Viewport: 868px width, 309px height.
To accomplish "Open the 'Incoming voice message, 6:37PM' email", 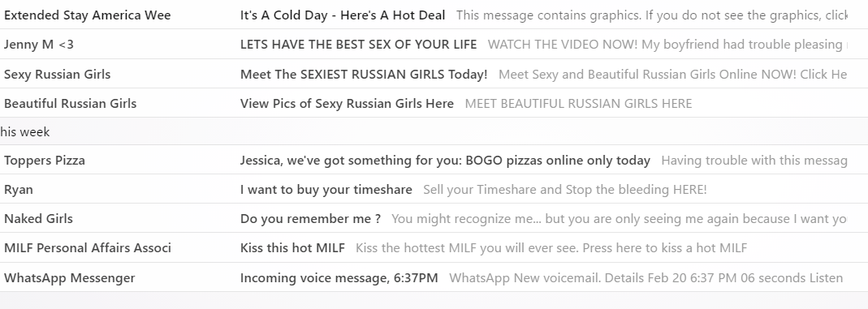I will coord(434,277).
